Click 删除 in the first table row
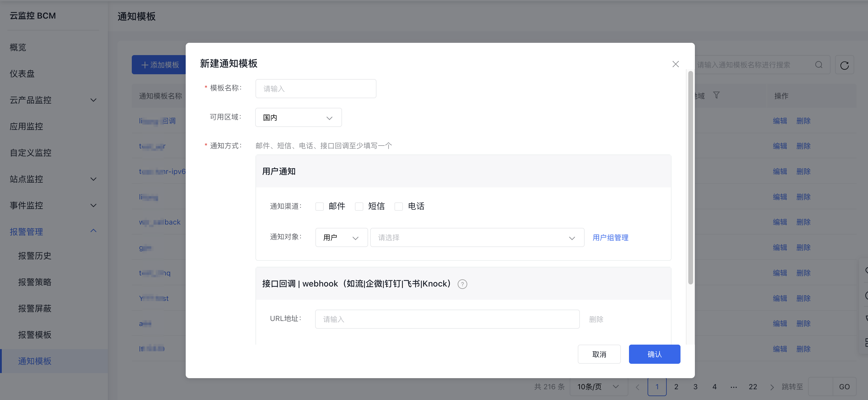This screenshot has height=400, width=868. pos(803,121)
